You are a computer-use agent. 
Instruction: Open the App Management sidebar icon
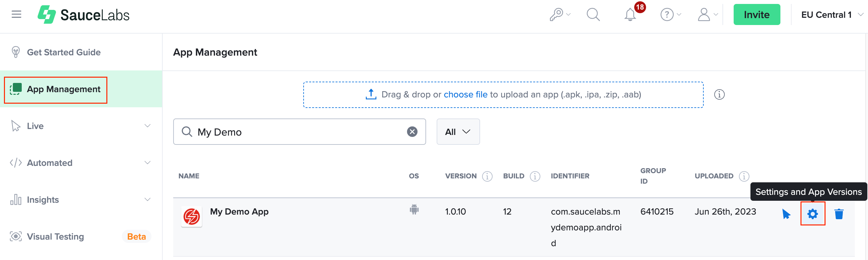(16, 89)
